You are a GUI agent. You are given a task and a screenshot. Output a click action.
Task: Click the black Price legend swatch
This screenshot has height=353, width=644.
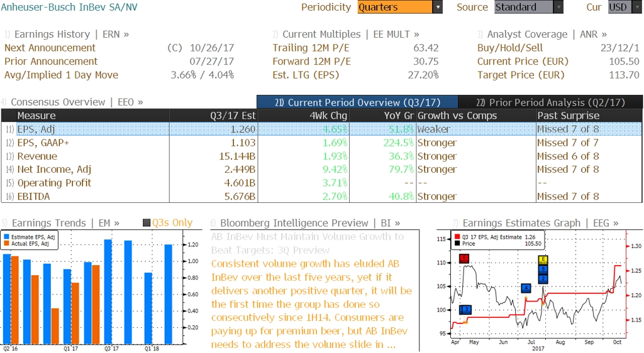(457, 244)
